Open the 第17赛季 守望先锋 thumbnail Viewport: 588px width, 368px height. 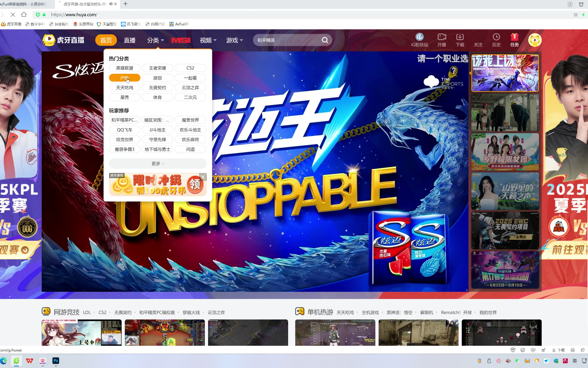tap(505, 270)
